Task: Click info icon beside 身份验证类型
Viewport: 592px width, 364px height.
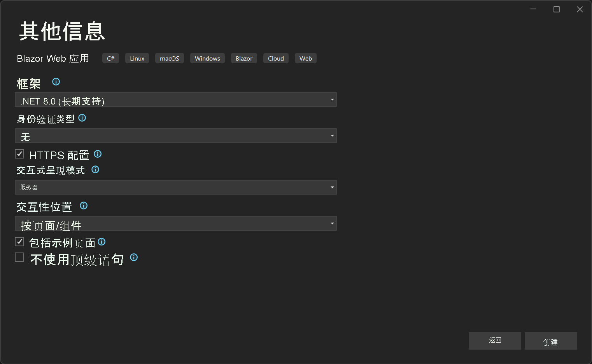Action: click(82, 118)
